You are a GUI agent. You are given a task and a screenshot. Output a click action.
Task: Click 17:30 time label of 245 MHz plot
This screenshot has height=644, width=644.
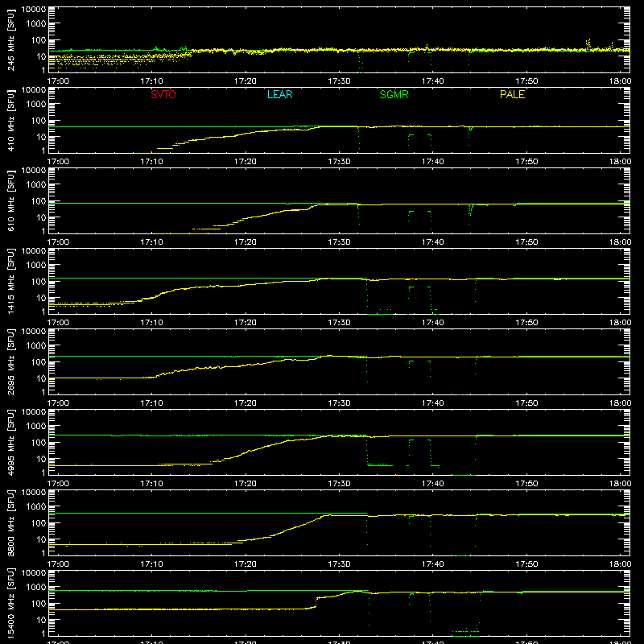339,81
